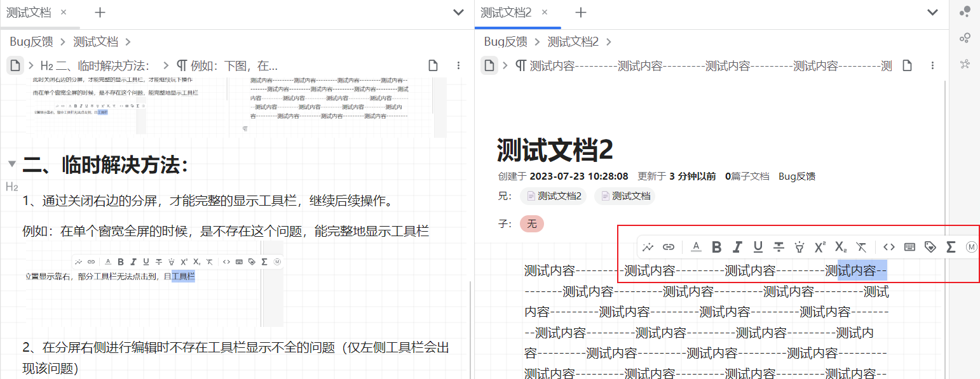Click the circled M memo icon
The image size is (980, 379).
click(x=971, y=247)
